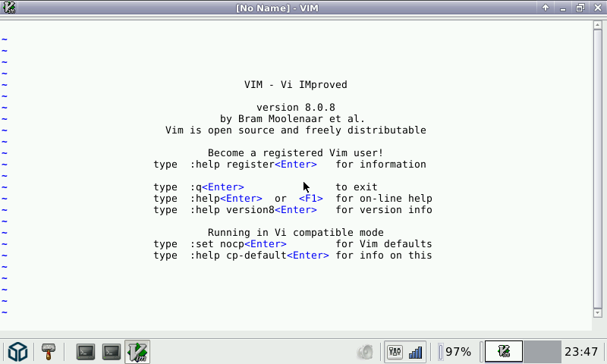
Task: Launch the first terminal icon in taskbar
Action: point(86,352)
